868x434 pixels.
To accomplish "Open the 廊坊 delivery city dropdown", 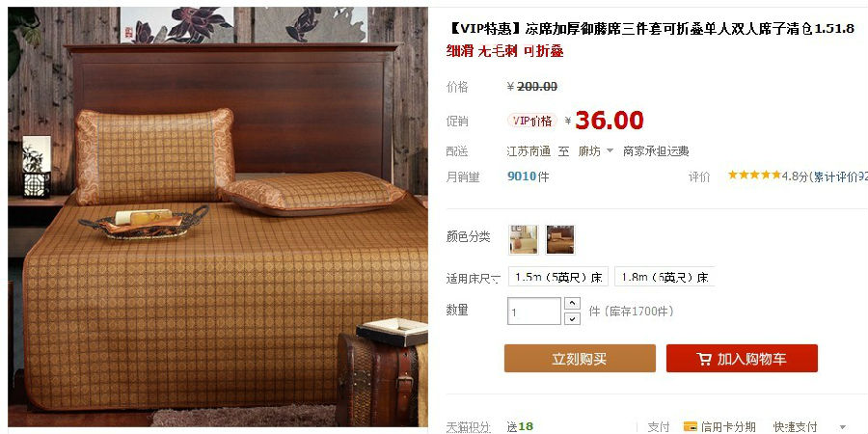I will point(596,151).
